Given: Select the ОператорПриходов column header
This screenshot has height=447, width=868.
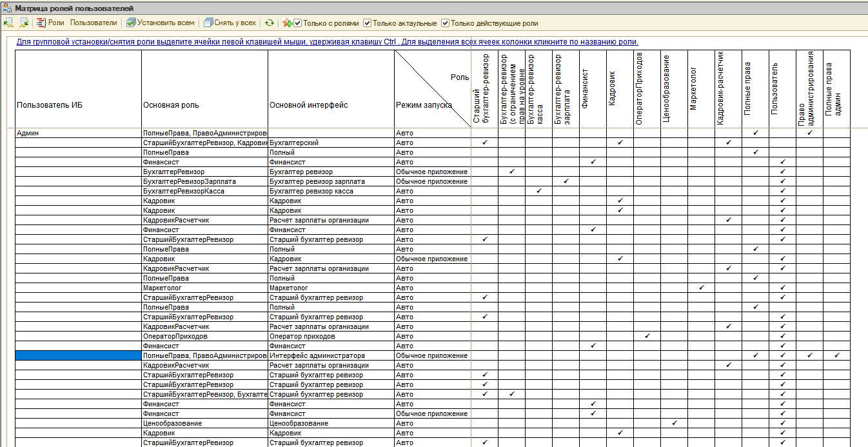Looking at the screenshot, I should (647, 89).
